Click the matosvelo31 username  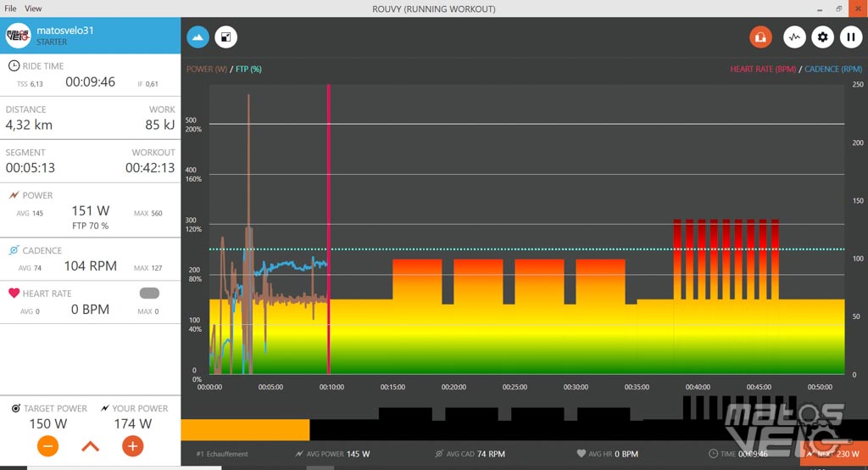(x=65, y=31)
